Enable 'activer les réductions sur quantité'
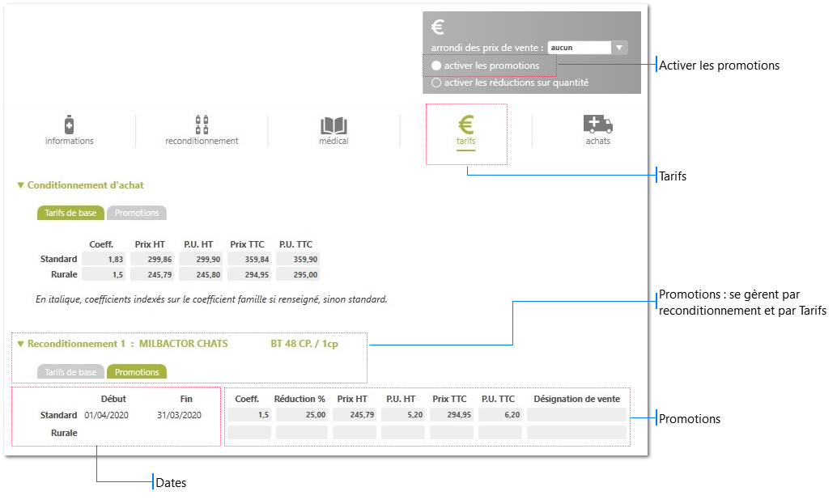 (436, 83)
